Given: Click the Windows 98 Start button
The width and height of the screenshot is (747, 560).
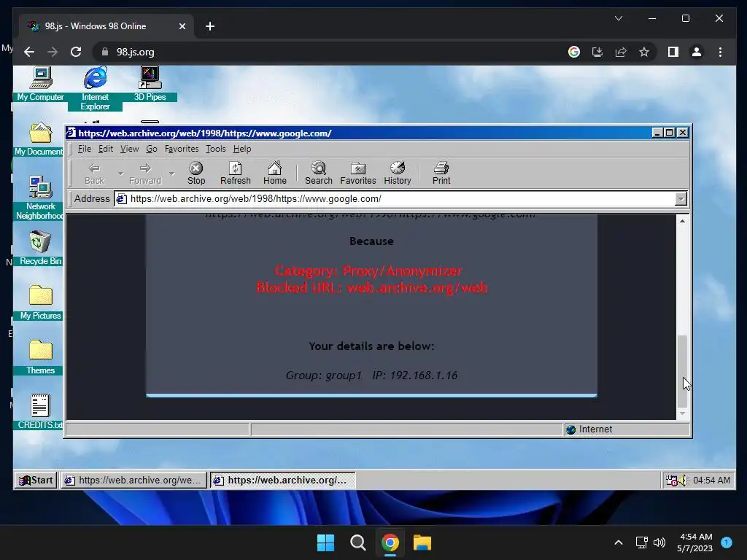Looking at the screenshot, I should pos(36,480).
